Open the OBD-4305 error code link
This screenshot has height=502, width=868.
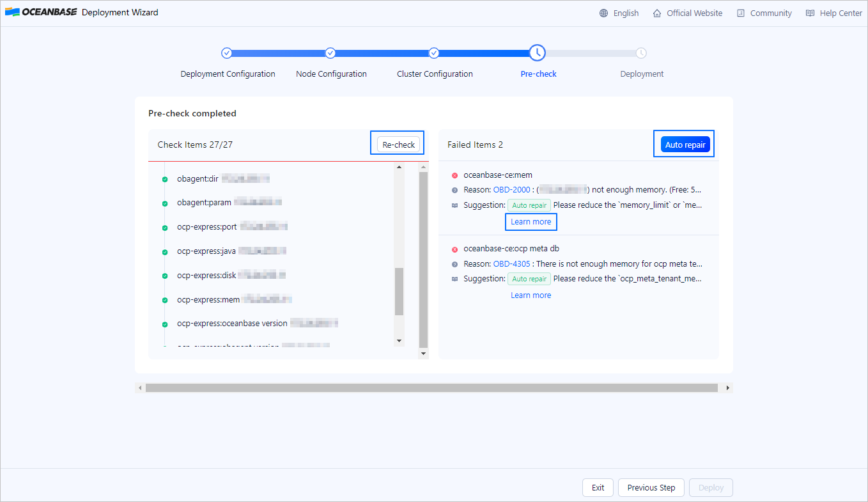coord(511,263)
